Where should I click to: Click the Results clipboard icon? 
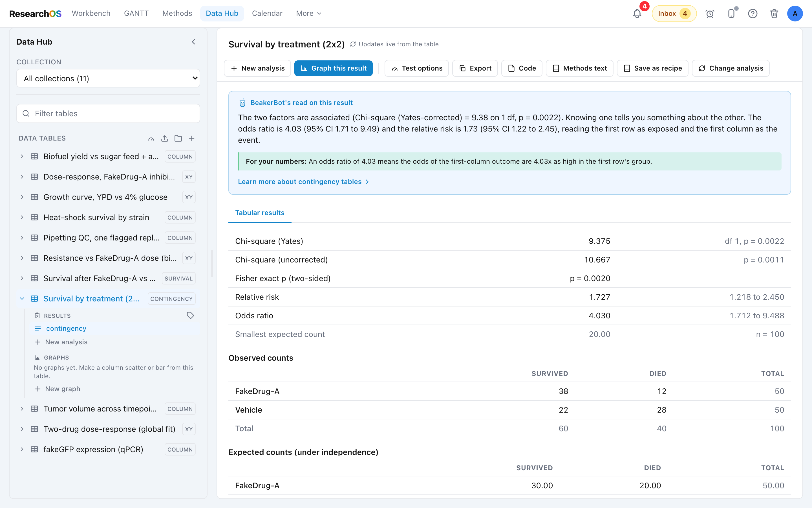coord(37,316)
